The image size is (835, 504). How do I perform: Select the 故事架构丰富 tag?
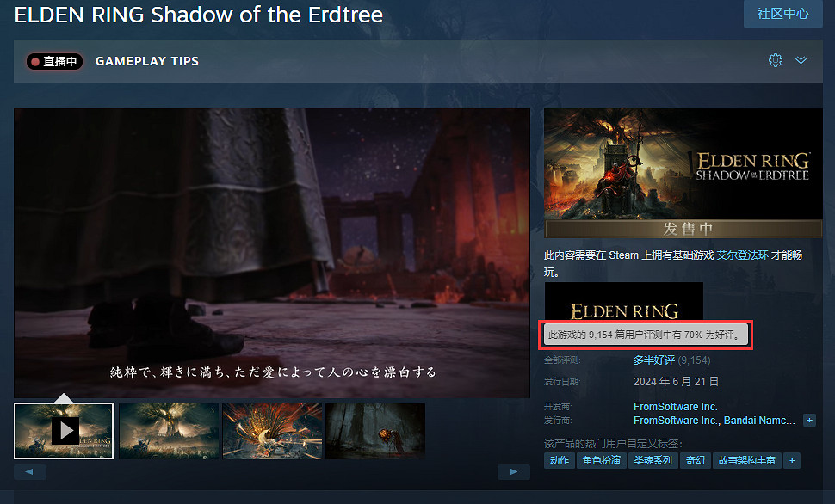coord(746,461)
